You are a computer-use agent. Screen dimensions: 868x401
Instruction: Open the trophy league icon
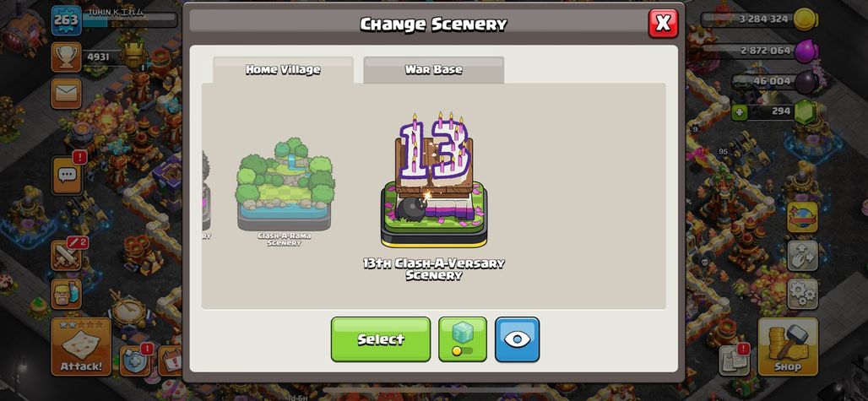click(x=67, y=57)
